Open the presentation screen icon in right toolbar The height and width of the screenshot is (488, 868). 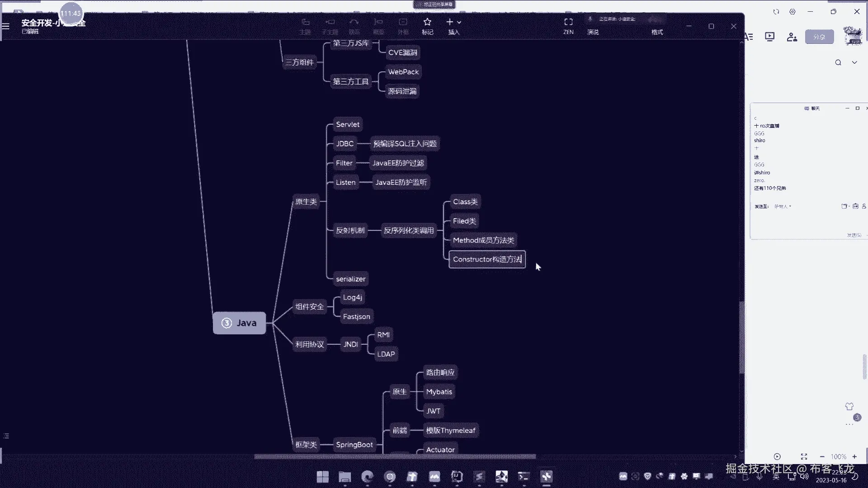(769, 37)
